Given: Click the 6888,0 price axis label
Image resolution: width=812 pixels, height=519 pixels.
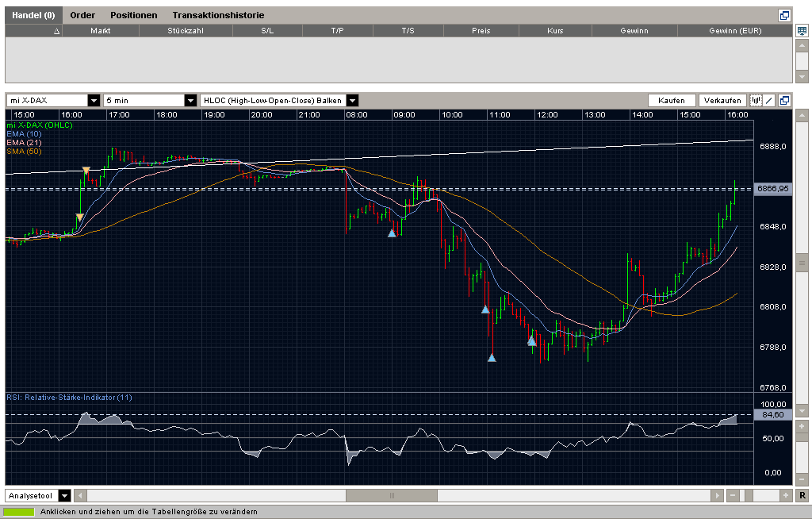Looking at the screenshot, I should click(x=772, y=147).
